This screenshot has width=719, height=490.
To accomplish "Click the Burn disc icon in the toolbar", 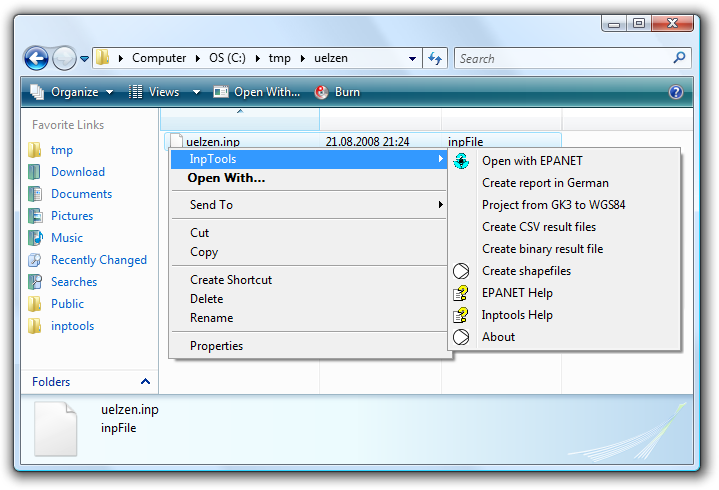I will pyautogui.click(x=321, y=92).
